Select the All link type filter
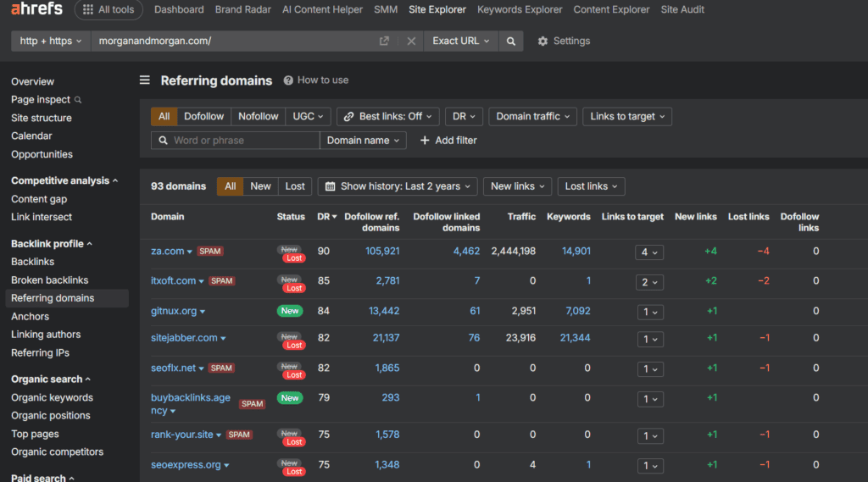Image resolution: width=868 pixels, height=482 pixels. click(x=164, y=116)
